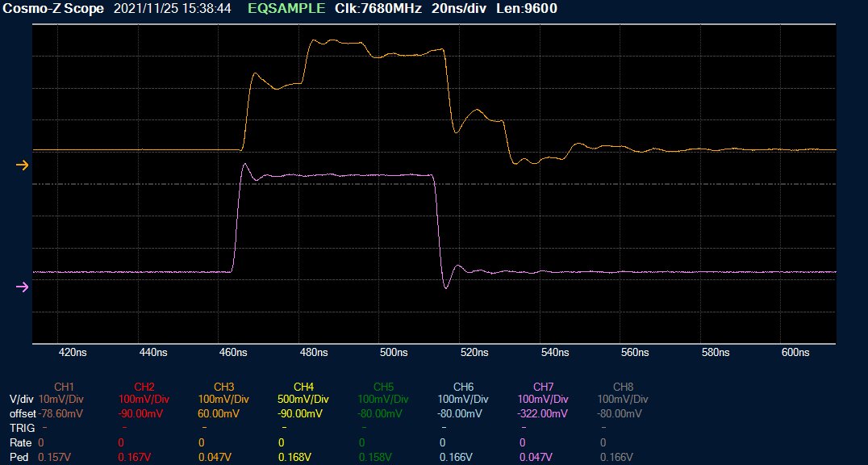Click the CH5 channel header
This screenshot has width=868, height=465.
tap(383, 386)
